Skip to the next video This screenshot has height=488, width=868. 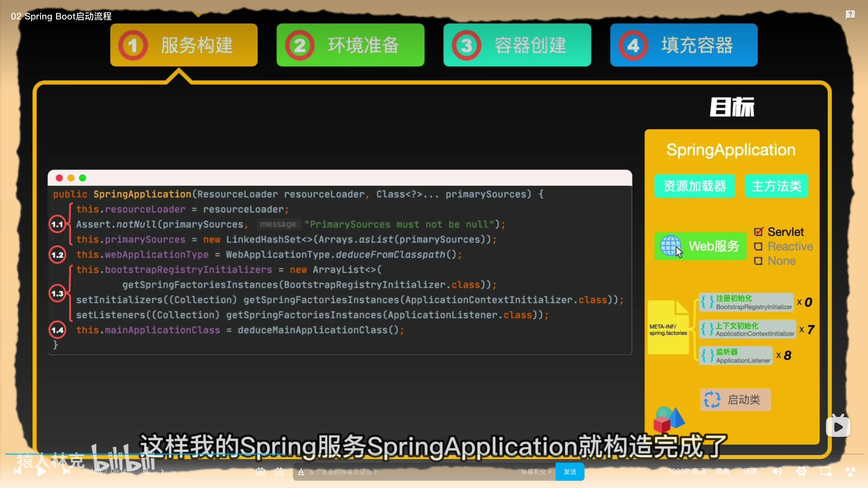point(66,471)
